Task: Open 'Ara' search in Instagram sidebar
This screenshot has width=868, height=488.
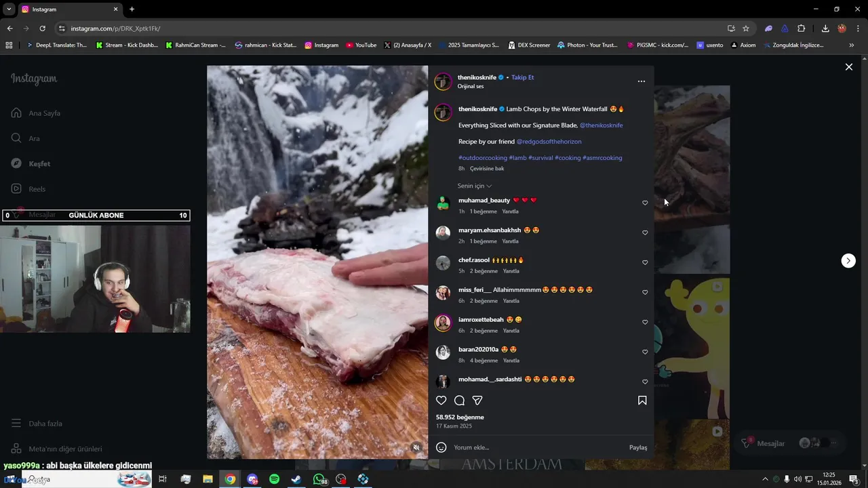Action: (x=26, y=138)
